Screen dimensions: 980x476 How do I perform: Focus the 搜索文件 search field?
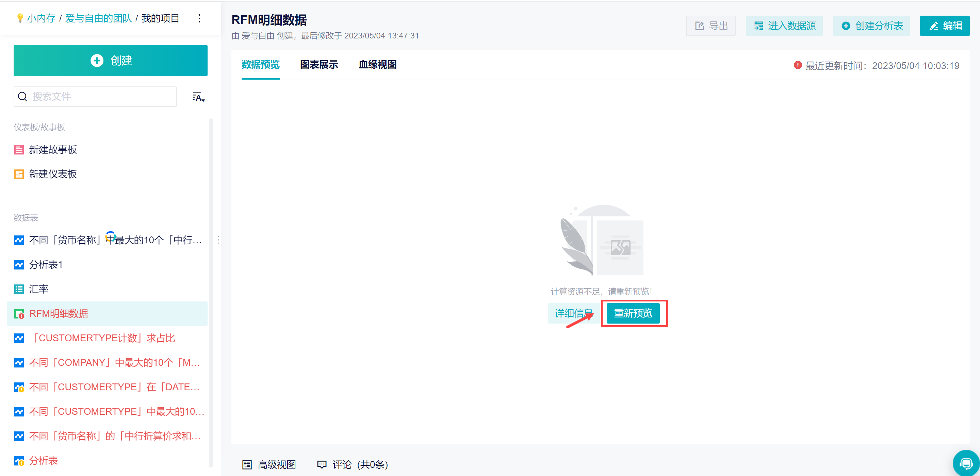click(95, 97)
